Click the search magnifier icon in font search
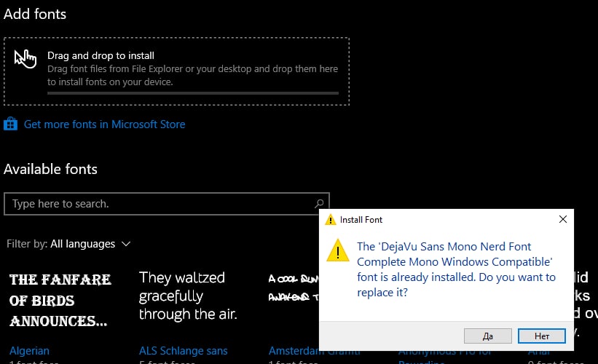This screenshot has width=598, height=364. (319, 204)
